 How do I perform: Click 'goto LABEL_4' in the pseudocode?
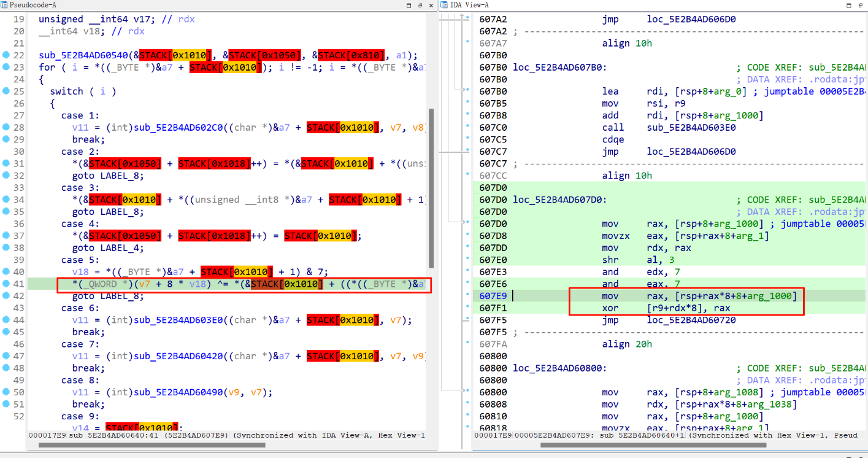[108, 248]
